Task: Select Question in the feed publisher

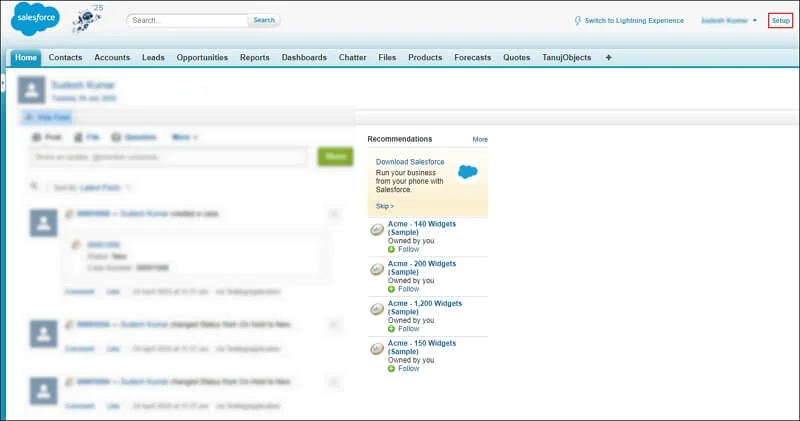Action: pos(134,137)
